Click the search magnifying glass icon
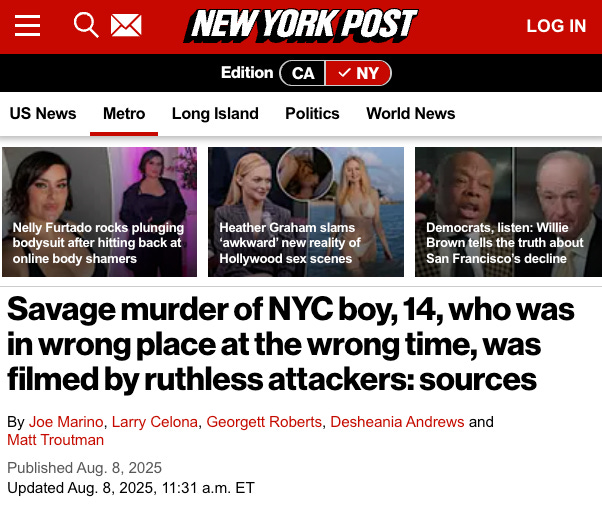The width and height of the screenshot is (602, 506). [x=86, y=25]
